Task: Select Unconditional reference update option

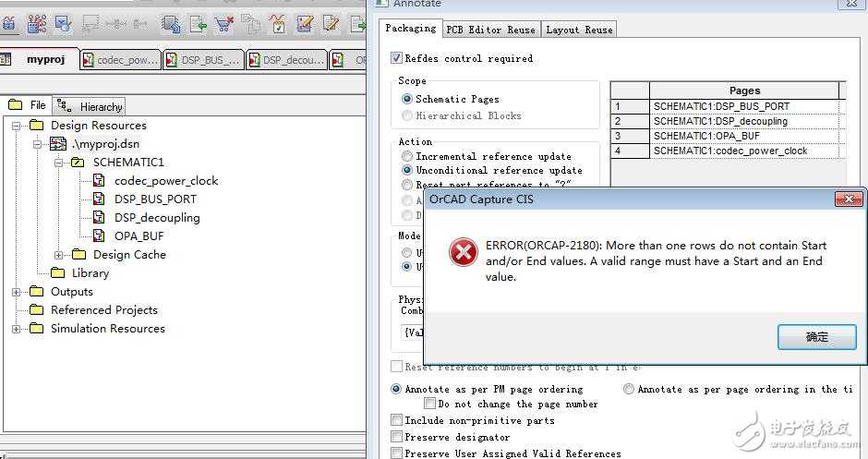Action: pyautogui.click(x=407, y=170)
